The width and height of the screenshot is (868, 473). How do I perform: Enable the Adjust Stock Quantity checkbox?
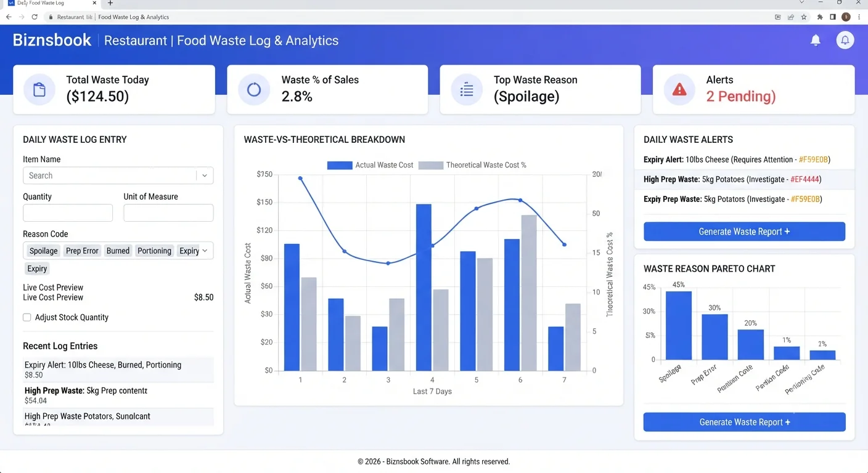(x=27, y=318)
